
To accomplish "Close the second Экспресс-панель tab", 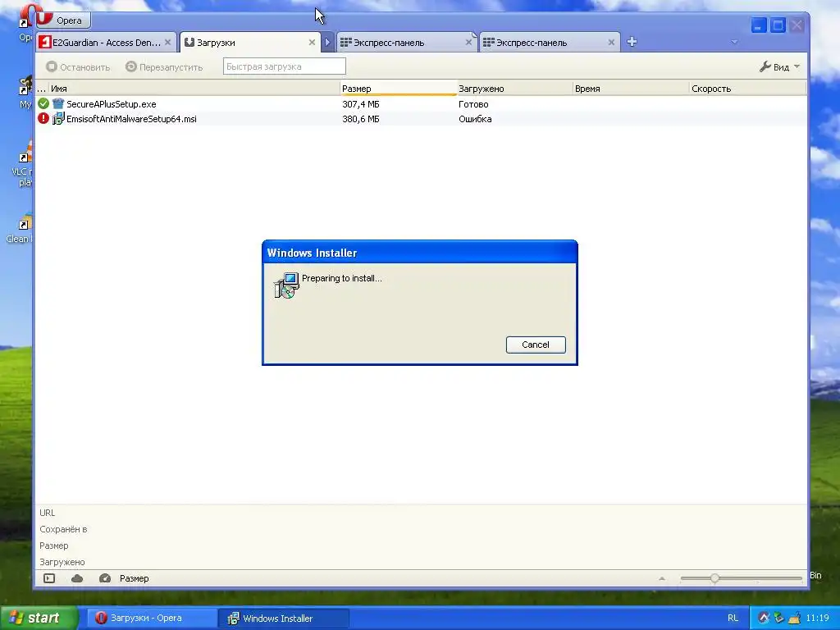I will (611, 43).
